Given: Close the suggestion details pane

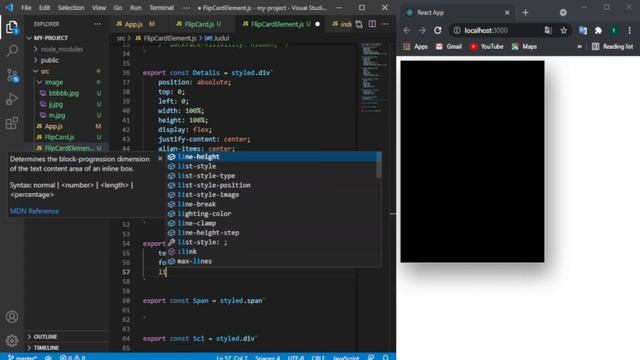Looking at the screenshot, I should pos(160,158).
